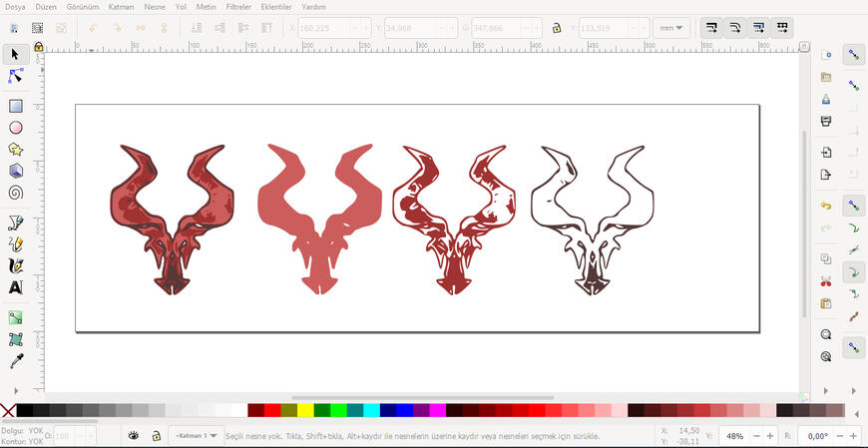Click the Print icon in right toolbar
The width and height of the screenshot is (868, 448).
(826, 121)
